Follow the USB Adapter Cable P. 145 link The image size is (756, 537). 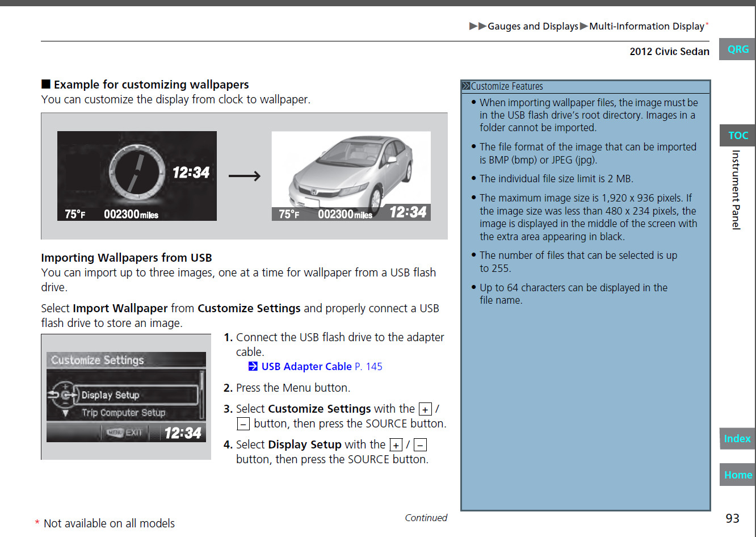(321, 367)
